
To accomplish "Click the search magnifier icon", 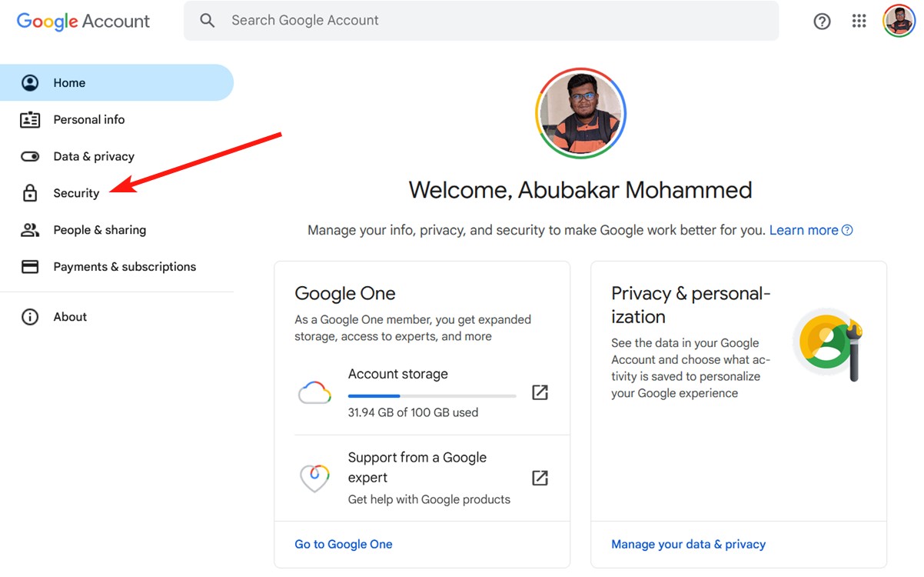I will [x=207, y=20].
